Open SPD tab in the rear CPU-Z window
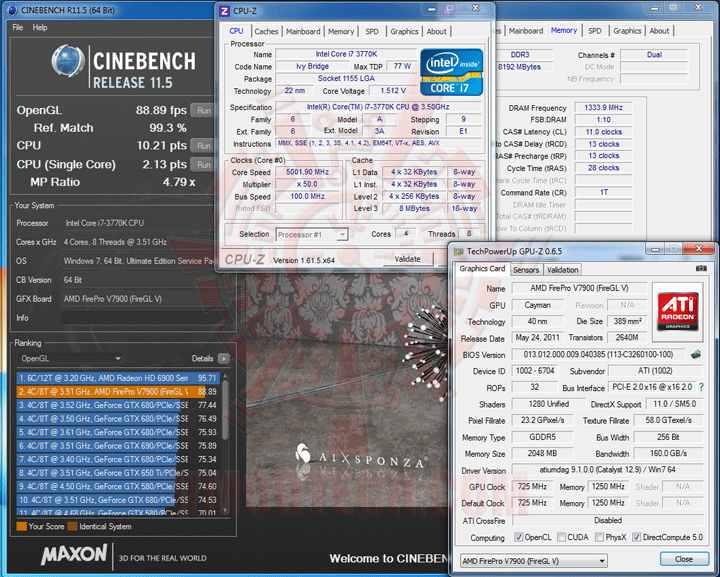The height and width of the screenshot is (577, 720). point(595,31)
